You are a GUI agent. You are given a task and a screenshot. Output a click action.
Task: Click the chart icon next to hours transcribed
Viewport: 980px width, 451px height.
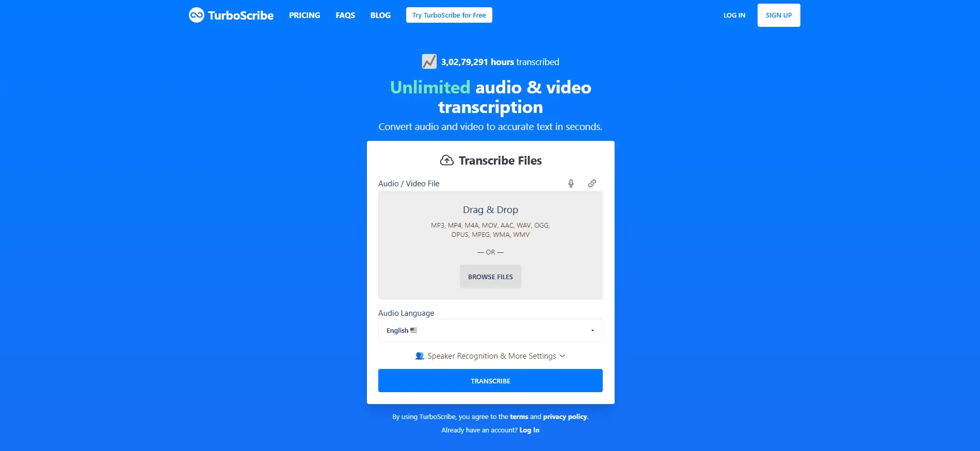pyautogui.click(x=429, y=62)
